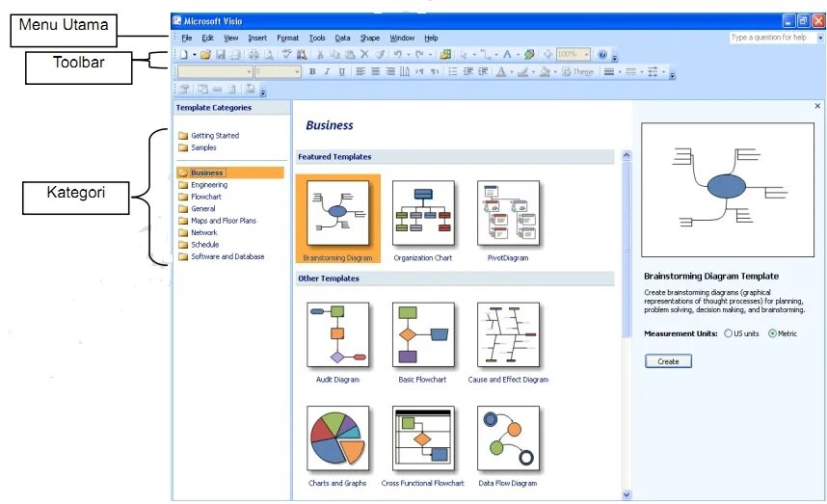This screenshot has width=827, height=504.
Task: Click the Cut scissors icon
Action: (x=320, y=54)
